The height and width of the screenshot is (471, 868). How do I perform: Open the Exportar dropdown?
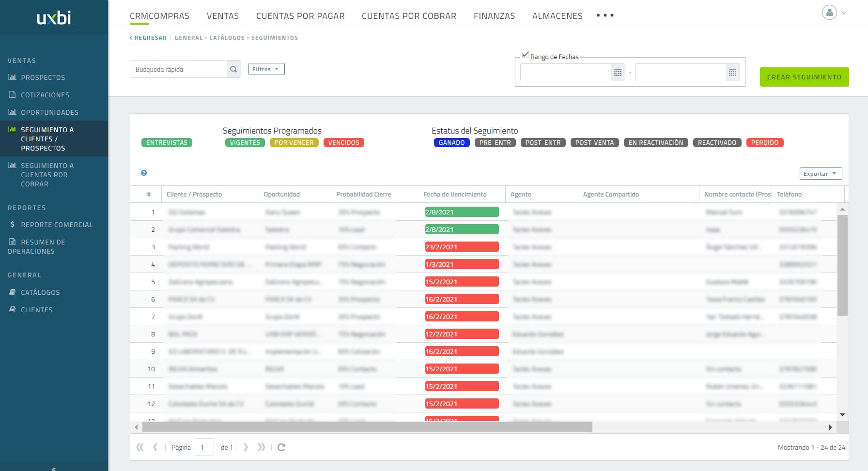pos(821,174)
